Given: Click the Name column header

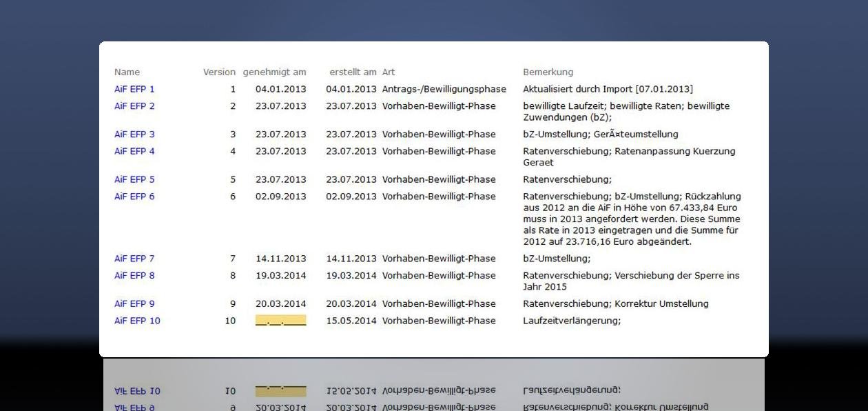Looking at the screenshot, I should click(x=127, y=72).
